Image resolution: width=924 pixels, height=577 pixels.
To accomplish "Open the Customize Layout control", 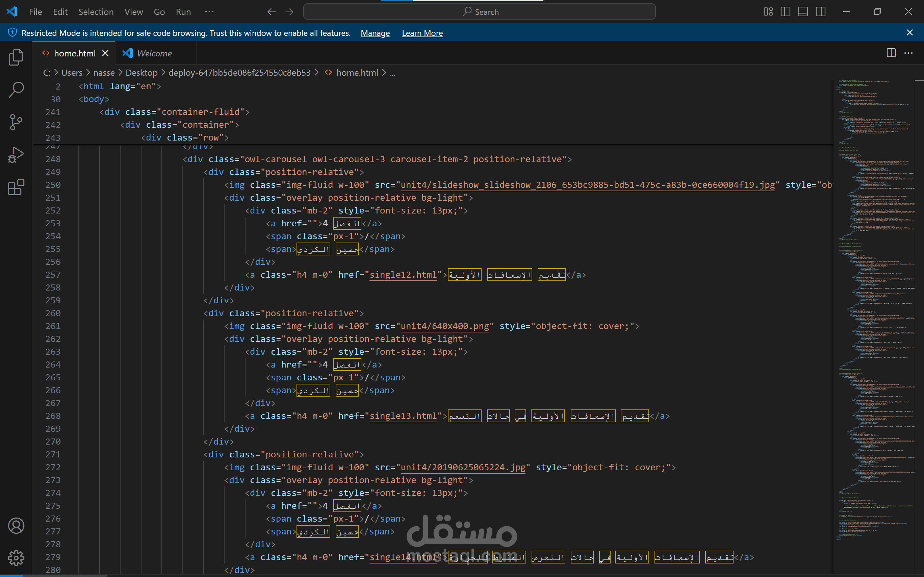I will (x=768, y=12).
